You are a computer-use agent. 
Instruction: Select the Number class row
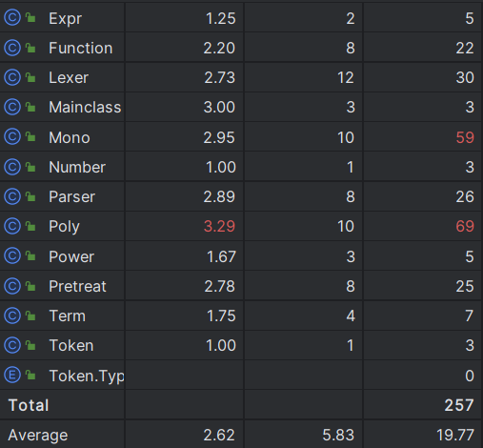(x=241, y=167)
